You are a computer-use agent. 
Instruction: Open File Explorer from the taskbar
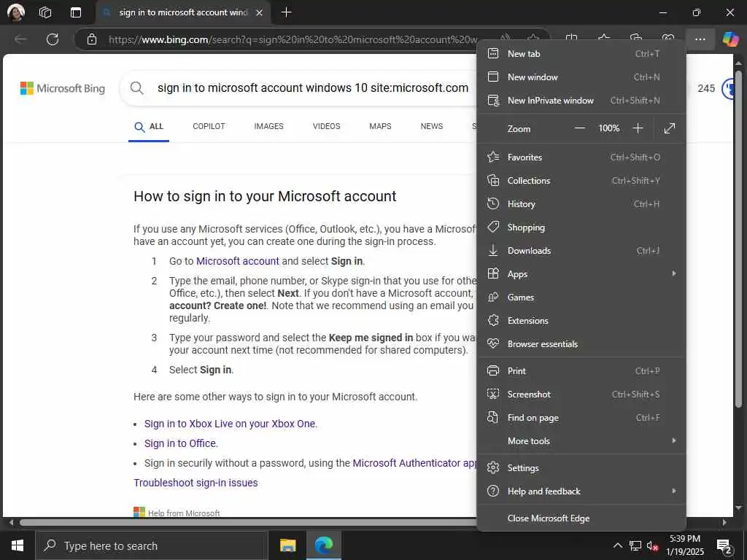pyautogui.click(x=287, y=545)
